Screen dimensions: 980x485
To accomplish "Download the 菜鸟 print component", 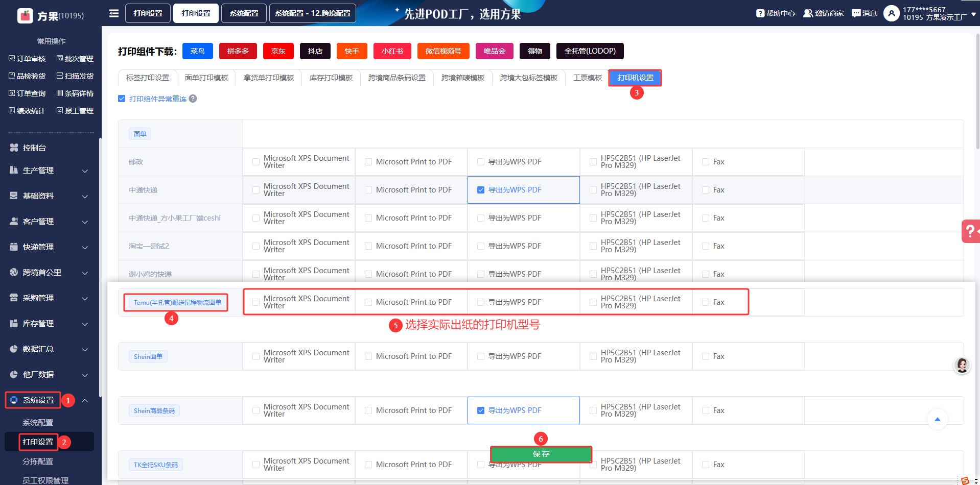I will coord(197,51).
